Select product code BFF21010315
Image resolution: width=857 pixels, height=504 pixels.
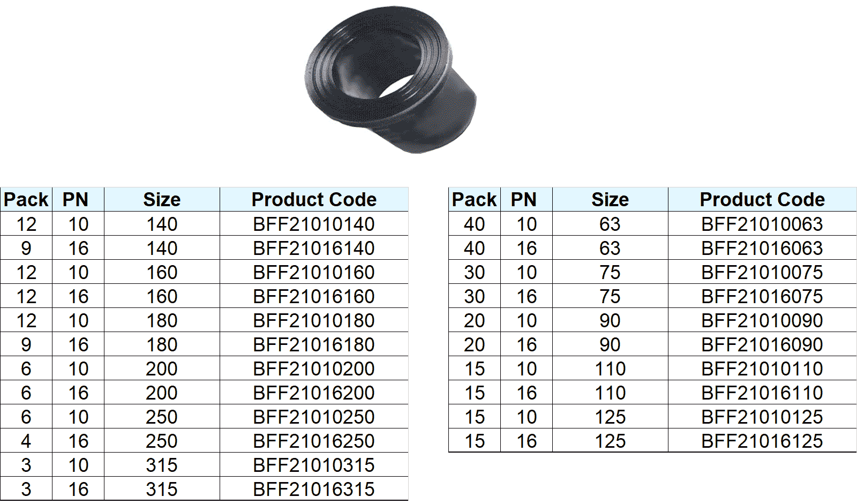[314, 465]
